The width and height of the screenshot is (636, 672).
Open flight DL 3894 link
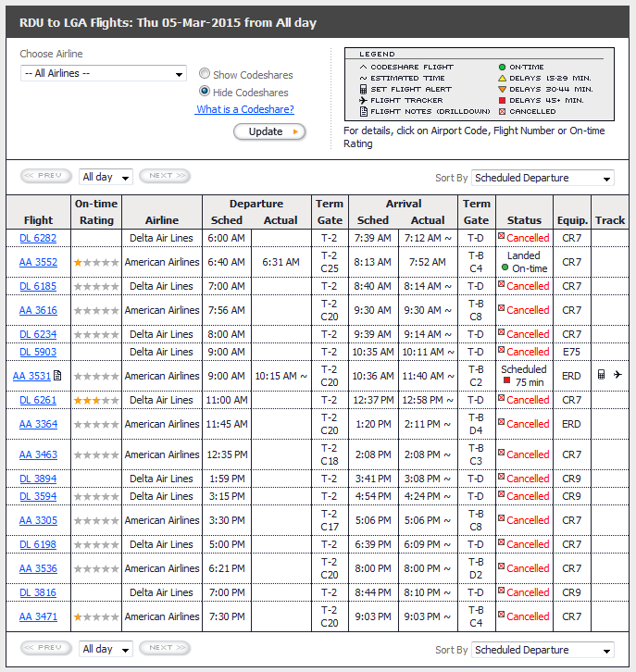pos(38,479)
